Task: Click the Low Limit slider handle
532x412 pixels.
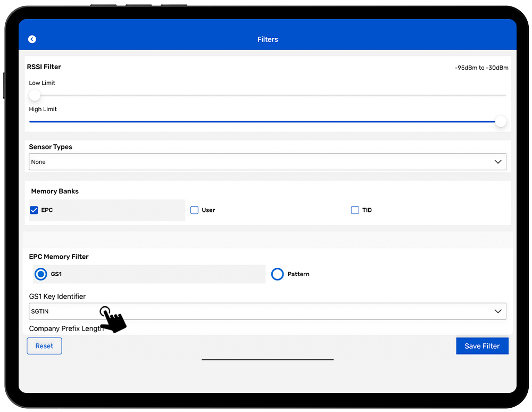Action: click(35, 95)
